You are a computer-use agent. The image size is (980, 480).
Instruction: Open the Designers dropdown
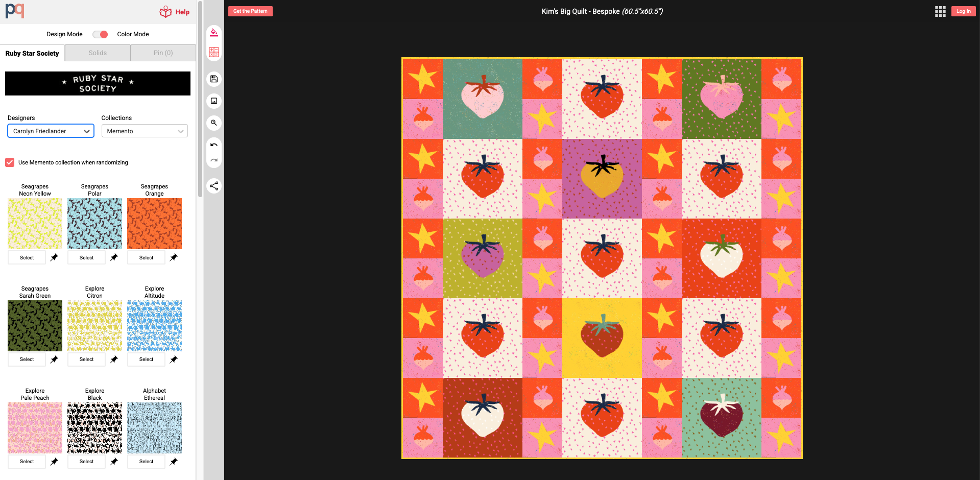tap(51, 131)
